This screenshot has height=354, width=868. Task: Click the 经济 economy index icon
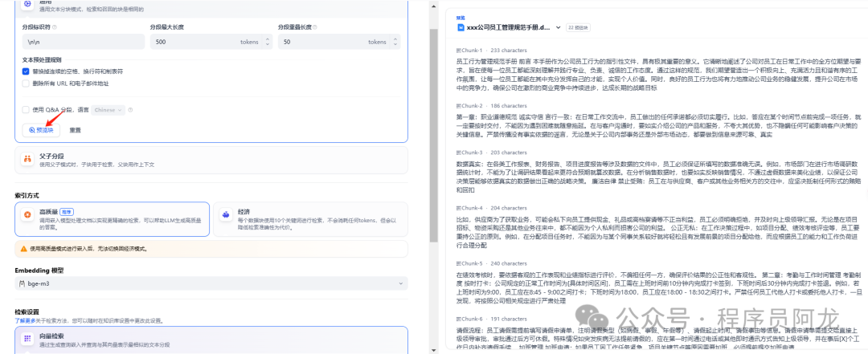click(x=226, y=214)
